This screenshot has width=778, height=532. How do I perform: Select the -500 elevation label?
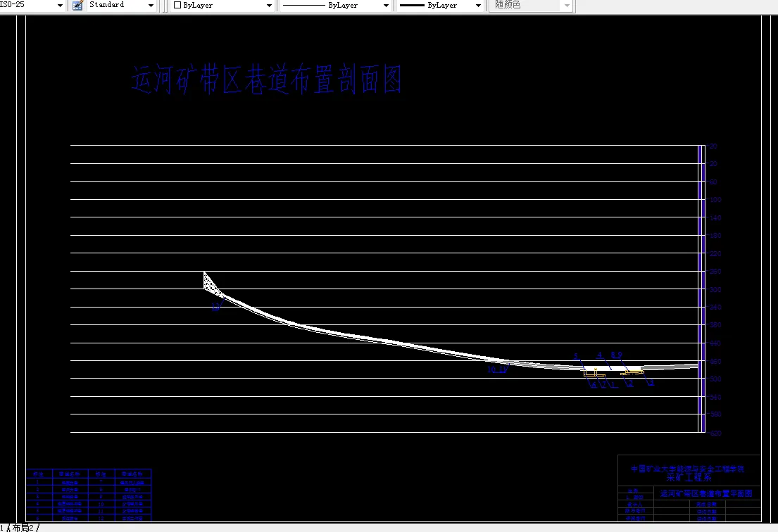[x=715, y=379]
